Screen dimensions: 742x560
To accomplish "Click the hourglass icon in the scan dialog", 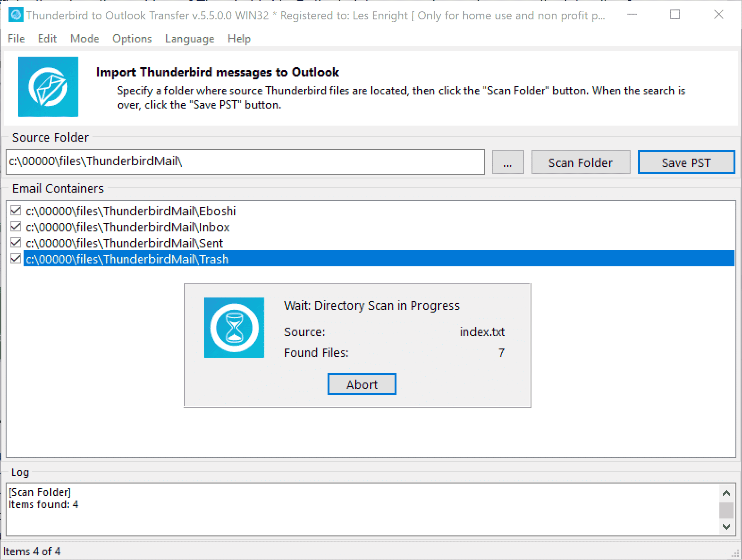I will click(234, 328).
